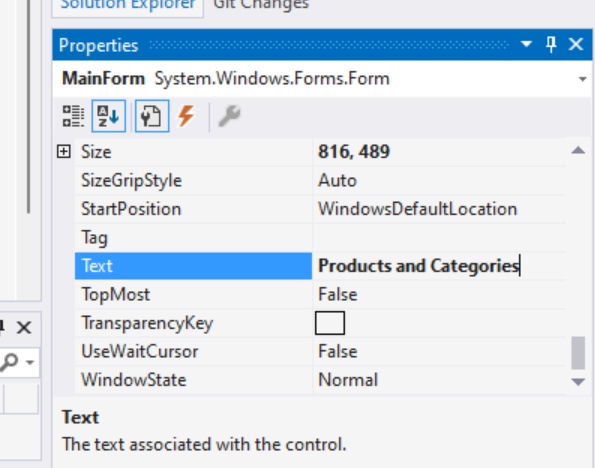595x468 pixels.
Task: Toggle the Properties page button
Action: (152, 116)
